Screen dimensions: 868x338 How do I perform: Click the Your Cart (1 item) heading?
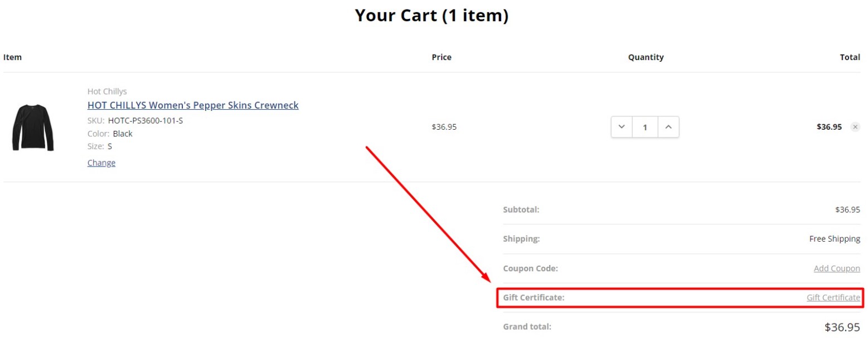[x=431, y=16]
